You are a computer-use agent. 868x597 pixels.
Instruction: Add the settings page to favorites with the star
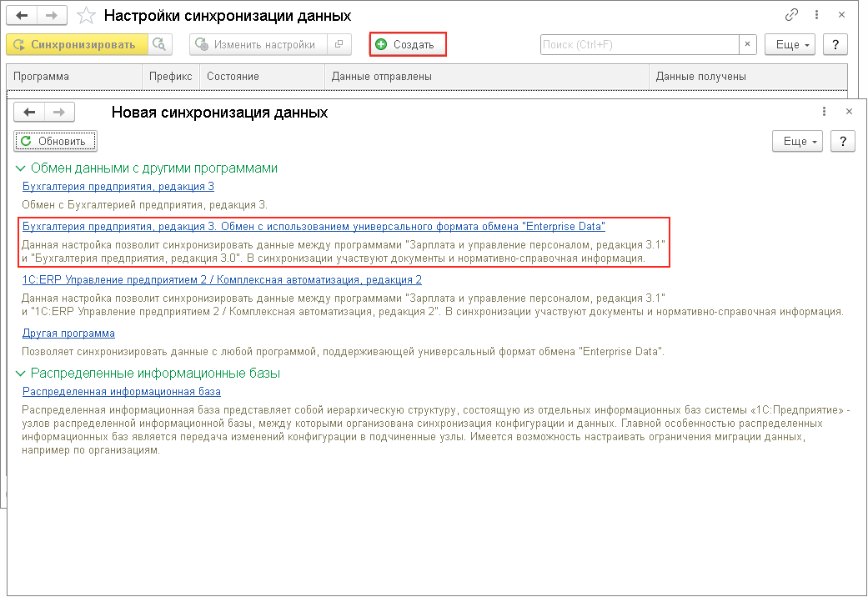point(85,16)
